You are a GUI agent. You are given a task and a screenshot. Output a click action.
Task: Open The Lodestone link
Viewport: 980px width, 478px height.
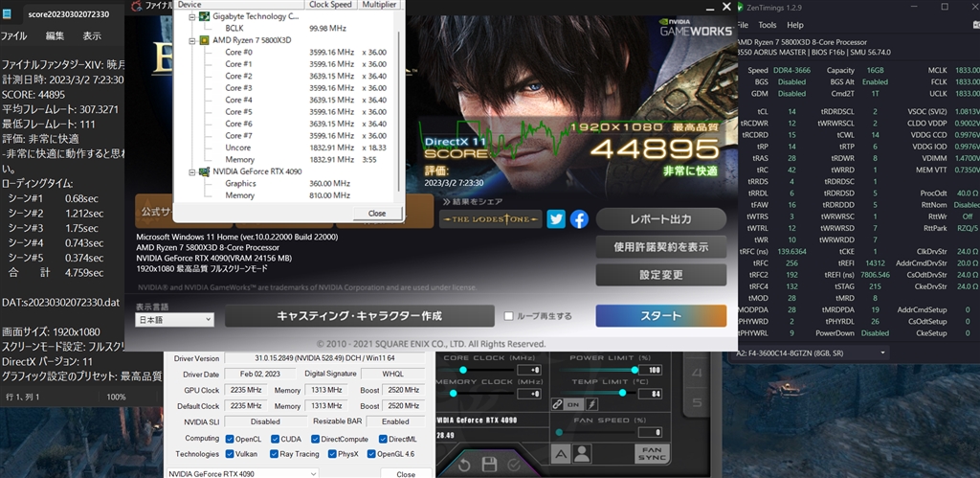pos(491,219)
